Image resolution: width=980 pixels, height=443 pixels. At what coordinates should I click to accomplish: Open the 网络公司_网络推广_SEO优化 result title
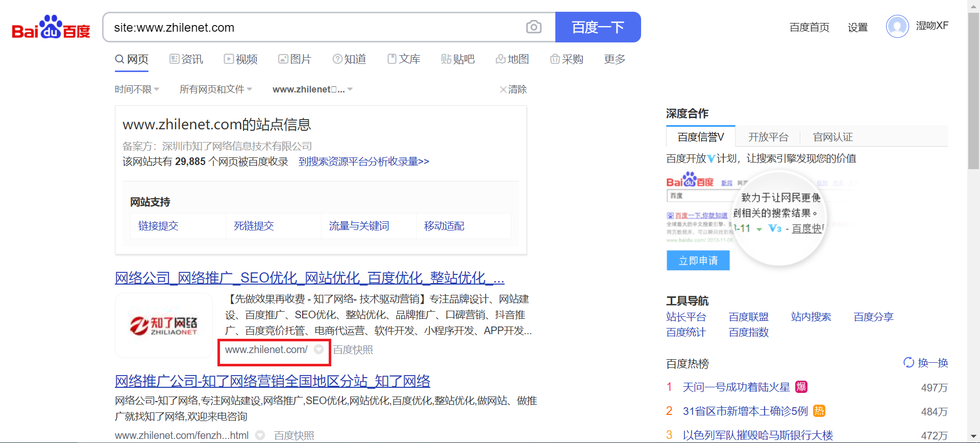tap(309, 278)
